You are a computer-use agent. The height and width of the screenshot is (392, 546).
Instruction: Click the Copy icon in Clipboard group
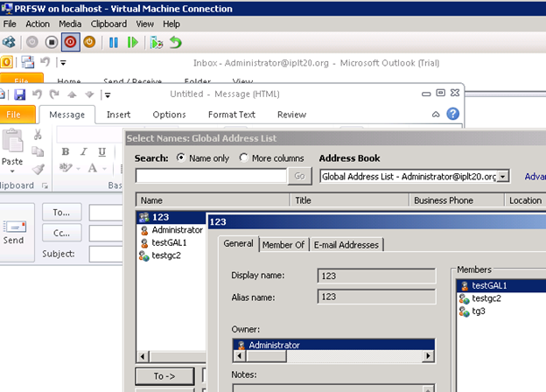click(38, 151)
